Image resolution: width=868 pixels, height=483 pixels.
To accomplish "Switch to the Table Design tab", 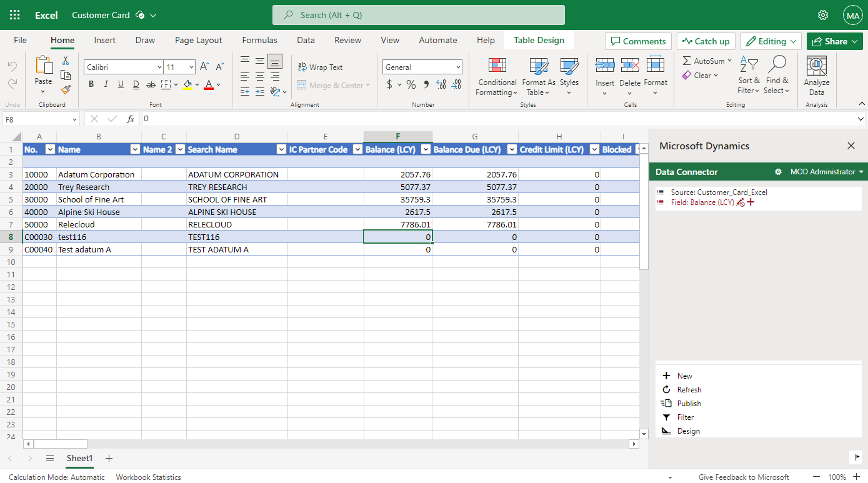I will (538, 39).
